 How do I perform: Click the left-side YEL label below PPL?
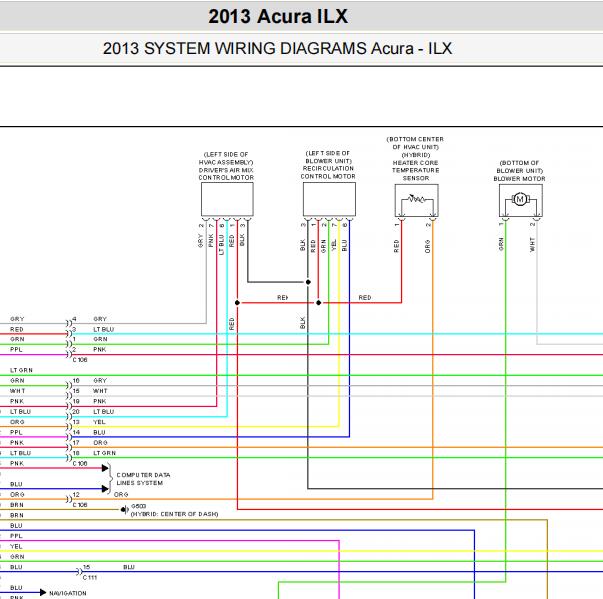tap(16, 547)
